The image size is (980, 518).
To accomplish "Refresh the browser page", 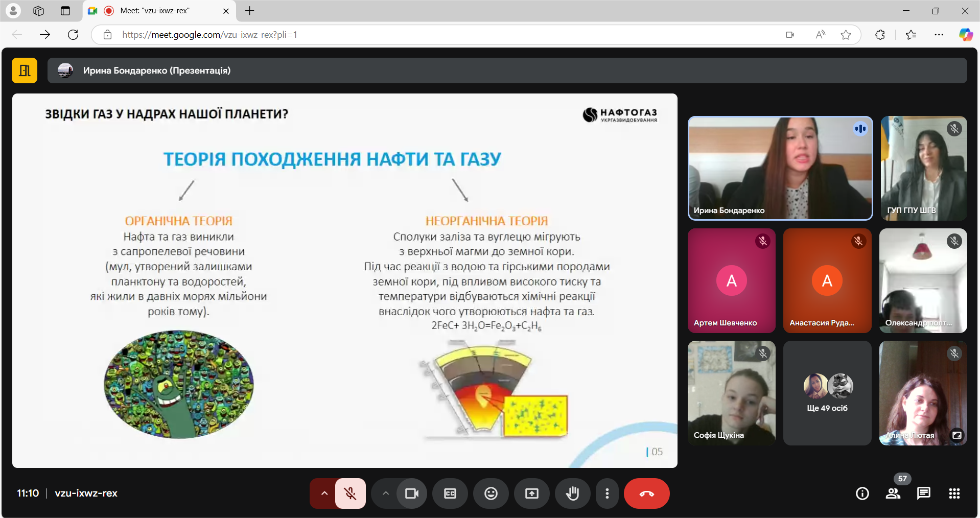I will pyautogui.click(x=73, y=35).
